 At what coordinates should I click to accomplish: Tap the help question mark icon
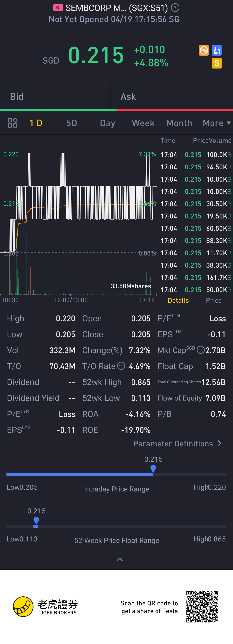[x=175, y=8]
